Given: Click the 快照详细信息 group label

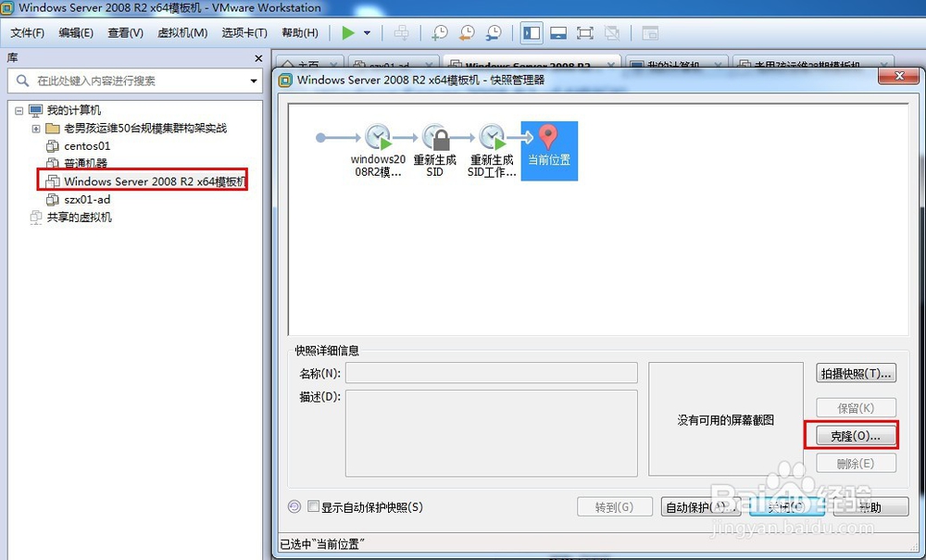Looking at the screenshot, I should coord(327,351).
